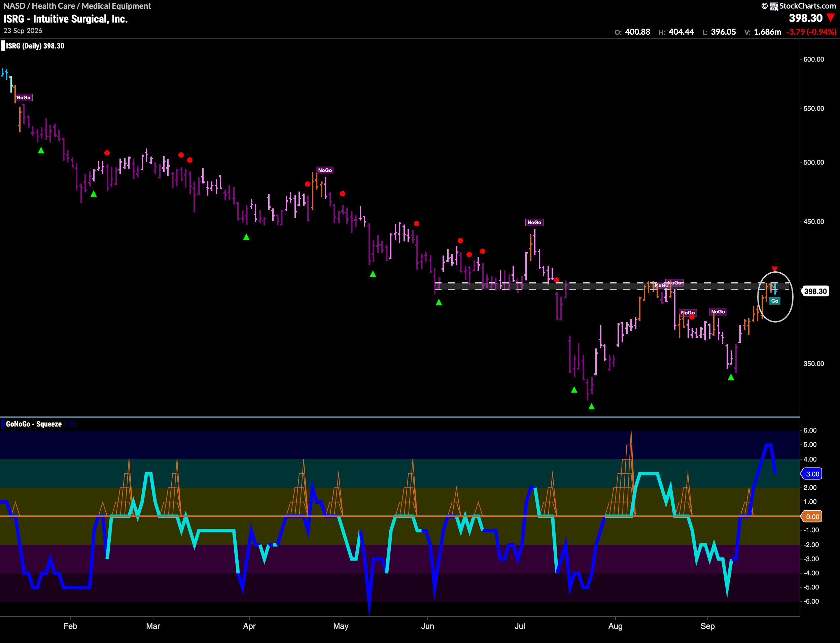This screenshot has height=643, width=840.
Task: Click the 350.00 price axis label
Action: click(814, 364)
